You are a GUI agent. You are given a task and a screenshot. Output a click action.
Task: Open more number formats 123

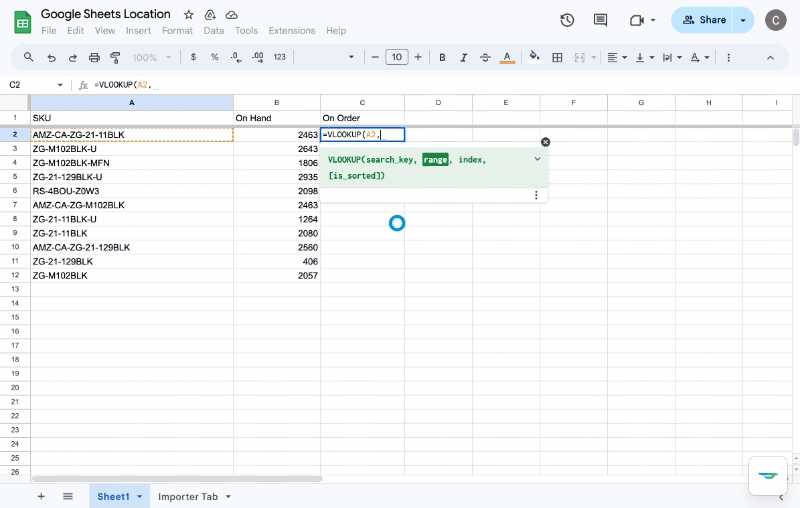pos(280,57)
